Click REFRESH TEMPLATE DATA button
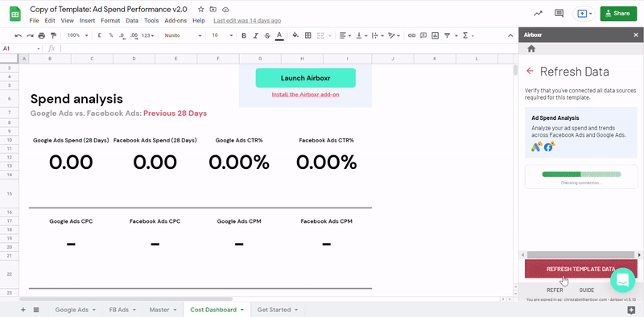The height and width of the screenshot is (317, 644). pyautogui.click(x=580, y=269)
